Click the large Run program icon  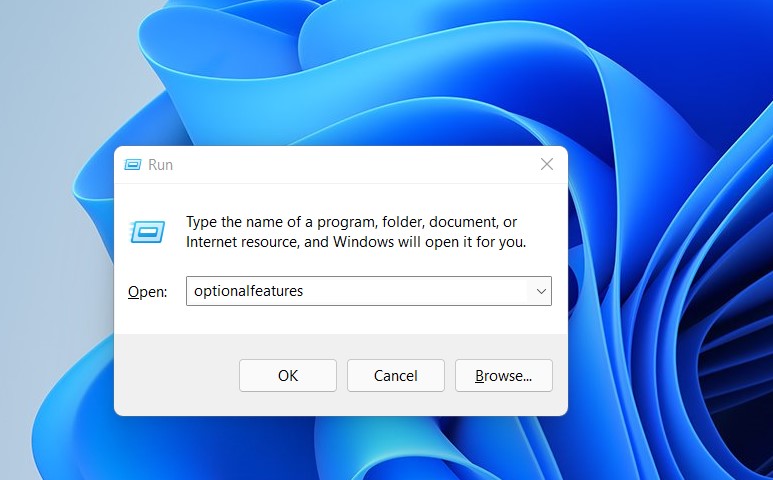pos(146,233)
